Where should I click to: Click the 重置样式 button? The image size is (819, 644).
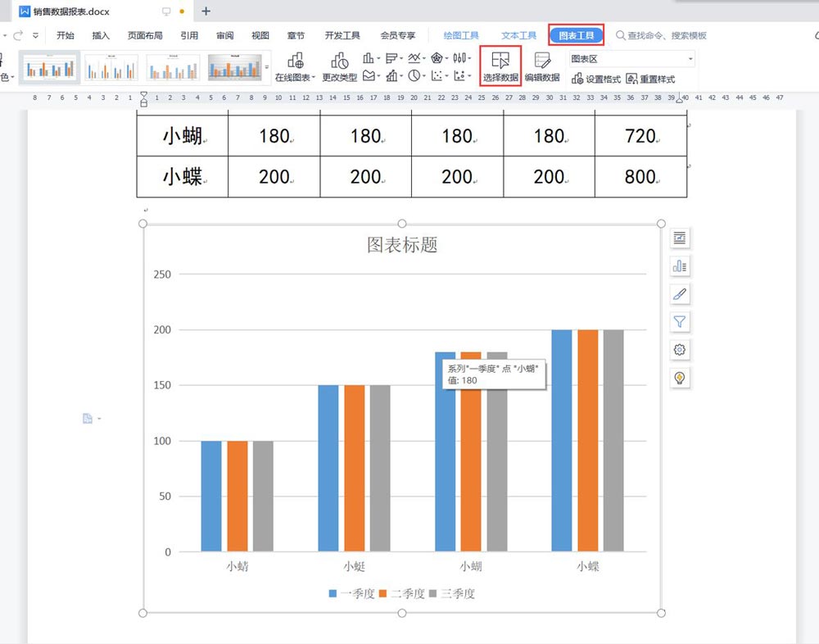pos(650,79)
